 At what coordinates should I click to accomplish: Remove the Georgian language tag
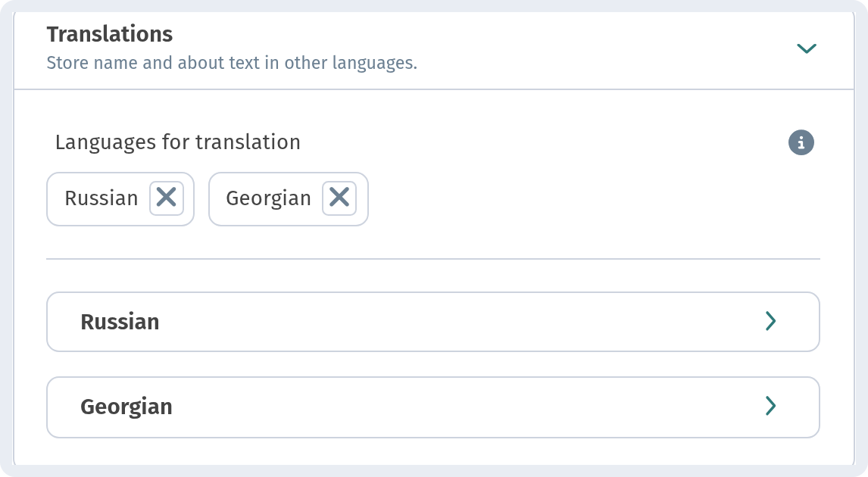point(339,198)
